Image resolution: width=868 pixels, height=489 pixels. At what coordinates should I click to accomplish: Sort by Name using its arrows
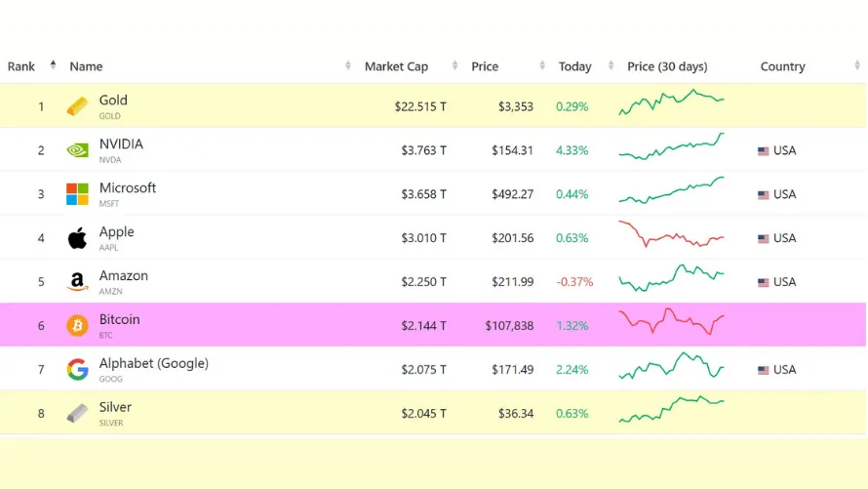pos(347,65)
